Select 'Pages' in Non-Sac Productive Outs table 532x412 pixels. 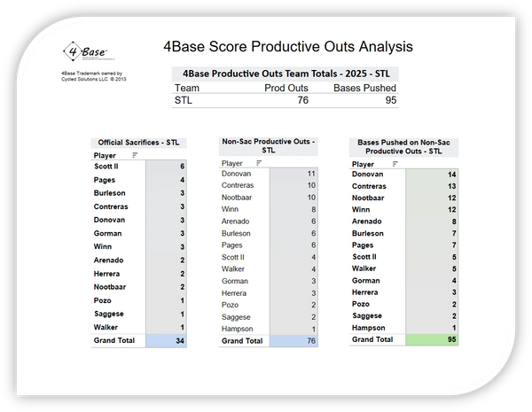pos(232,245)
